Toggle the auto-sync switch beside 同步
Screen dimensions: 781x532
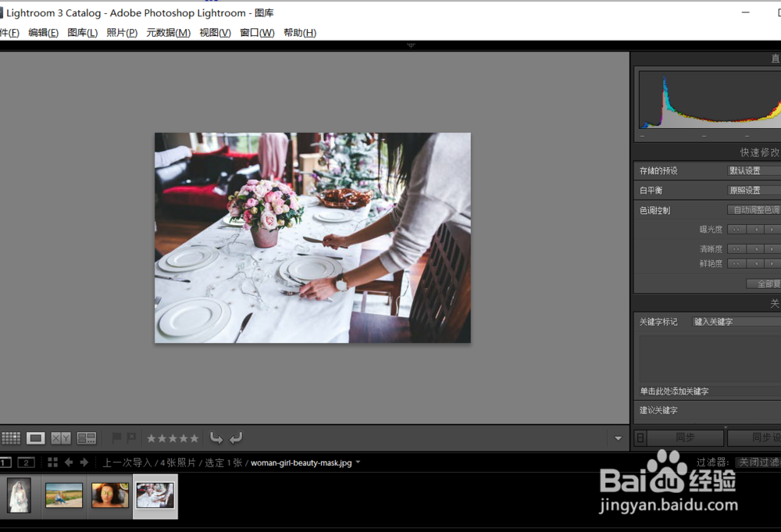click(640, 437)
